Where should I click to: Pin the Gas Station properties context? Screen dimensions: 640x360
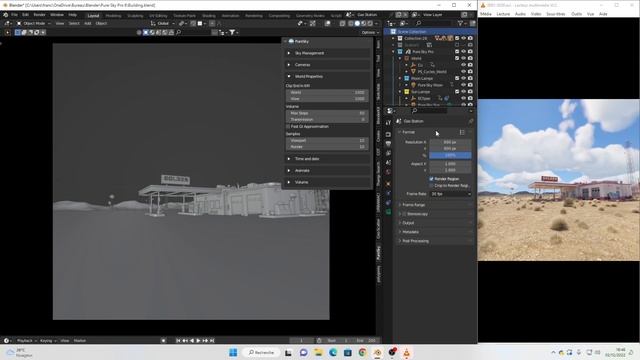click(x=471, y=121)
